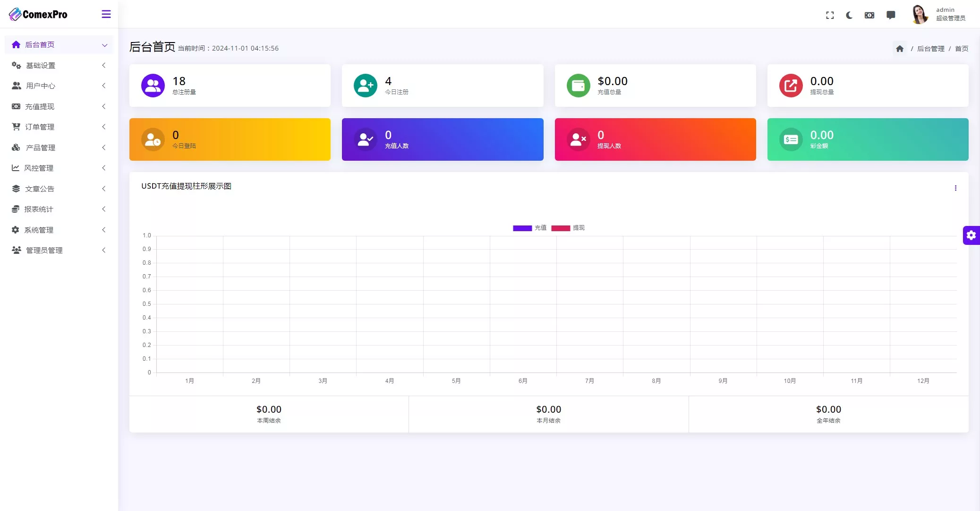The width and height of the screenshot is (980, 511).
Task: Toggle 提现 series in chart legend
Action: [x=567, y=228]
